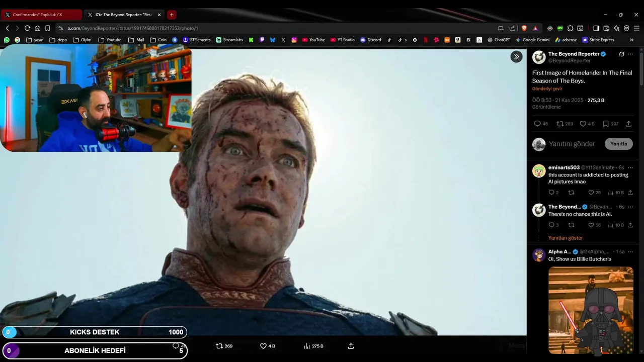Repost the tweet from the bottom bar

224,346
